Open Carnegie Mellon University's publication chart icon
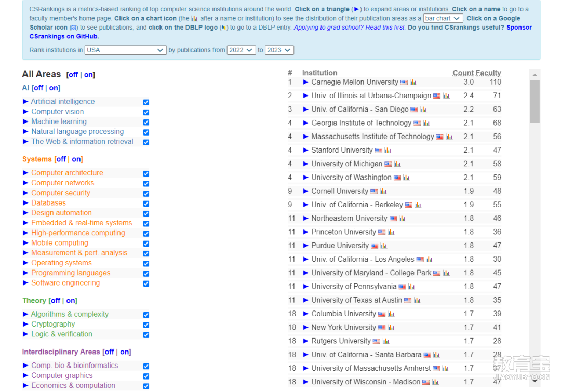Screen dimensions: 561x392 [413, 82]
